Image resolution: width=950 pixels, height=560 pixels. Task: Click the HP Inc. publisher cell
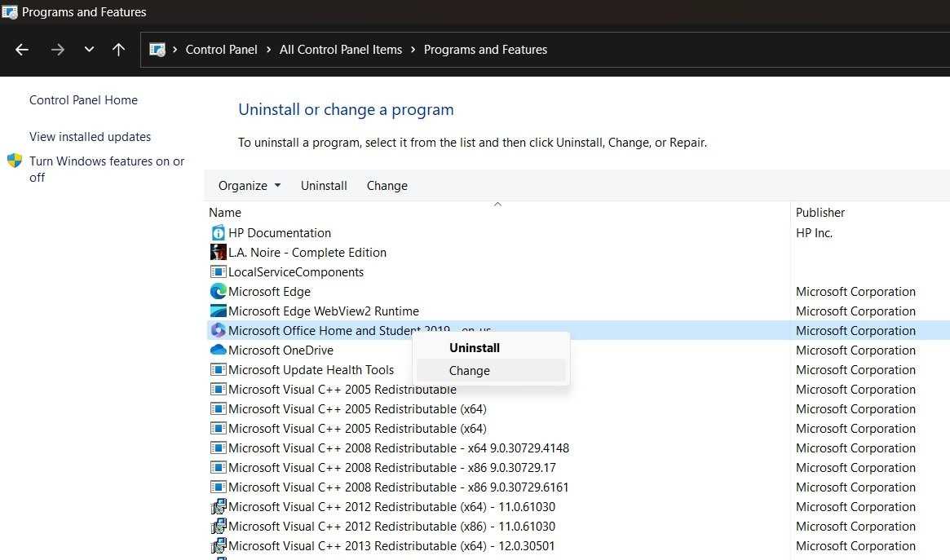click(814, 233)
